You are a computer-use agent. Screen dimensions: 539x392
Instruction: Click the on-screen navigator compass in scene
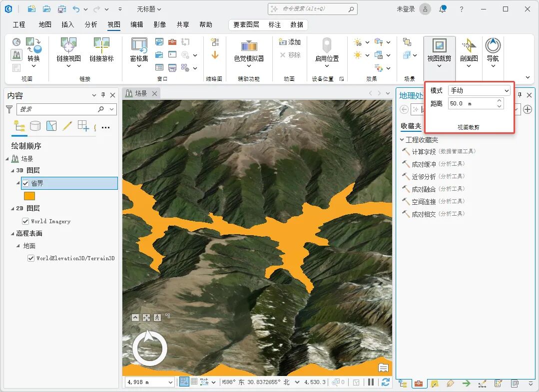149,348
